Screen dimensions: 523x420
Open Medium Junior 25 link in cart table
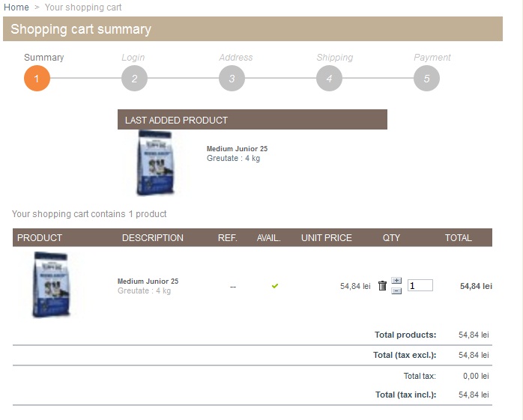click(x=148, y=281)
